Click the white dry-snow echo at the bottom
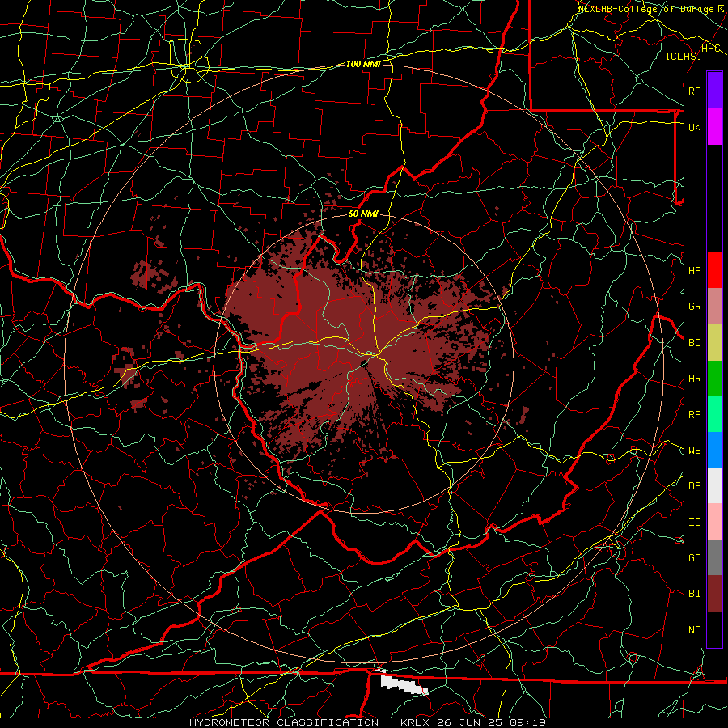The image size is (728, 728). click(403, 684)
